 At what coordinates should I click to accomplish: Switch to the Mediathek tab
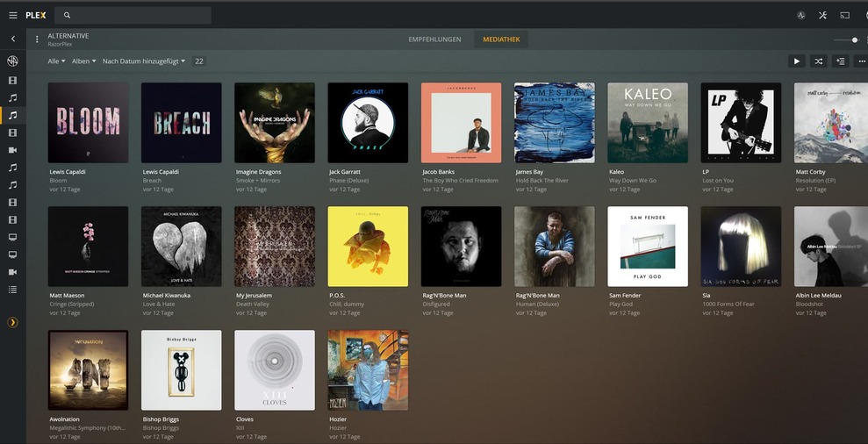coord(501,39)
